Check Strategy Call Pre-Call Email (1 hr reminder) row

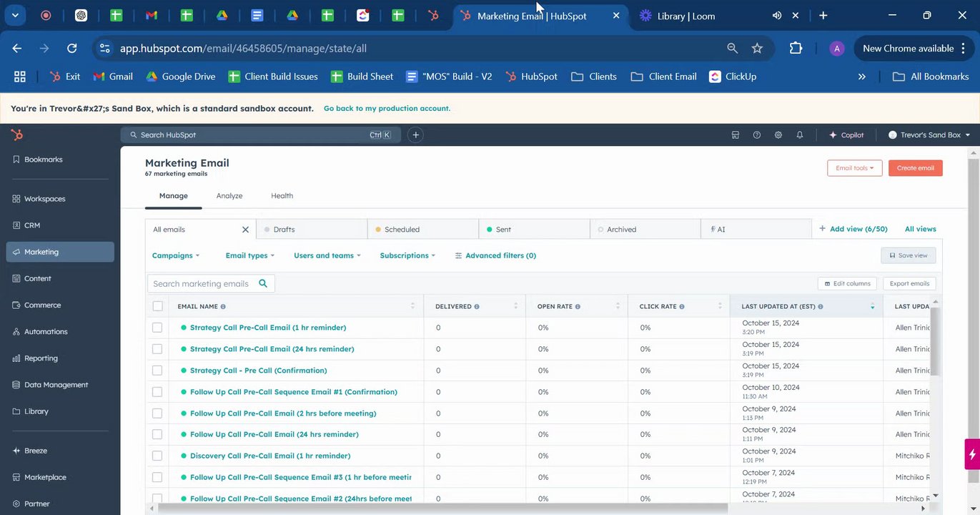tap(157, 328)
